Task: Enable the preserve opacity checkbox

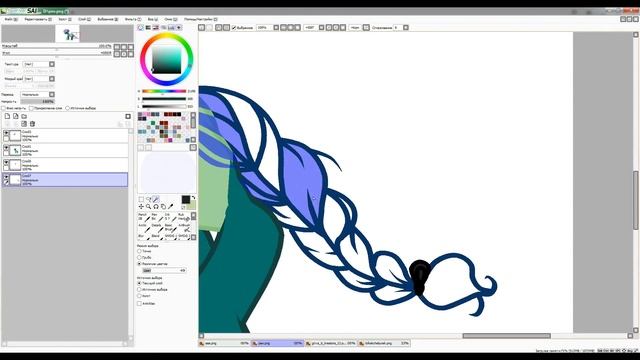Action: point(3,108)
